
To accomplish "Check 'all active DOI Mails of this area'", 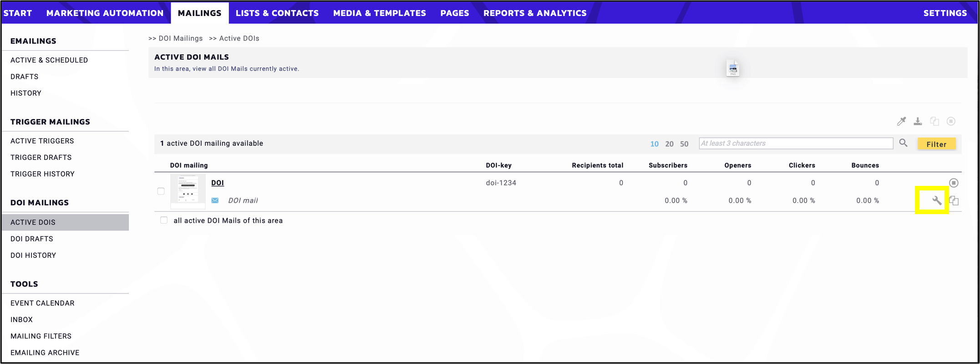I will tap(164, 220).
